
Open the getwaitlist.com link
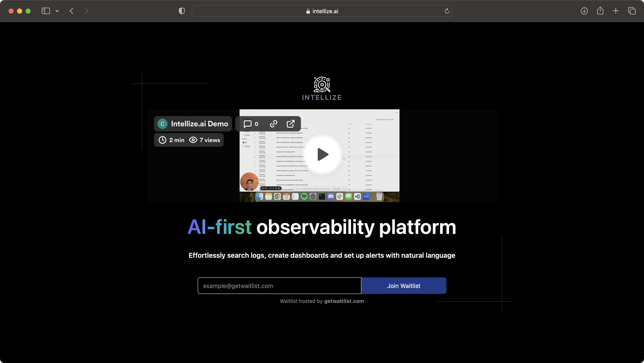coord(344,301)
